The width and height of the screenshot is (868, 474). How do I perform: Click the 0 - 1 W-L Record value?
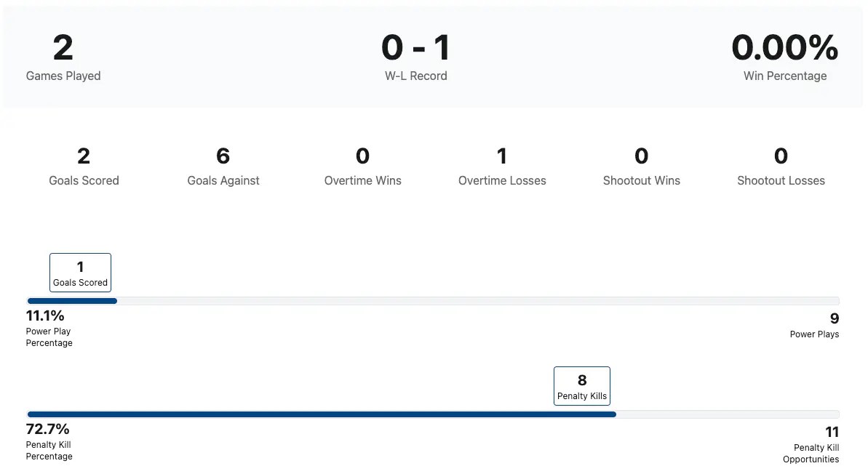click(415, 48)
